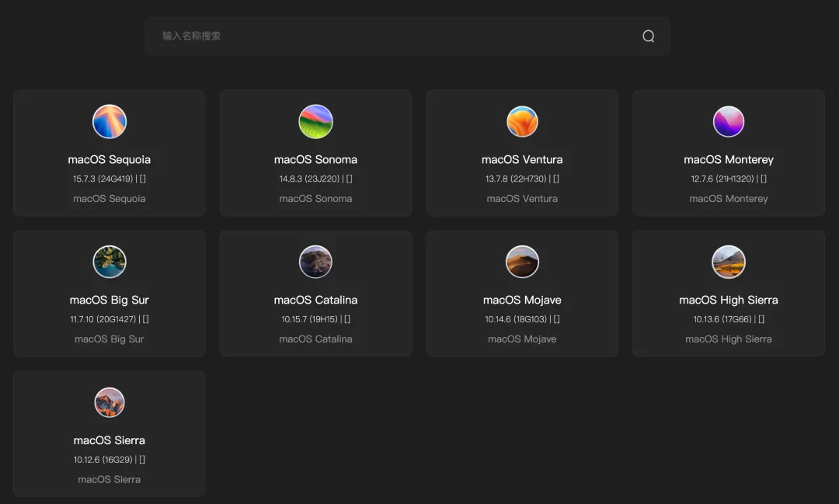
Task: Select the bold macOS High Sierra title
Action: pos(728,301)
